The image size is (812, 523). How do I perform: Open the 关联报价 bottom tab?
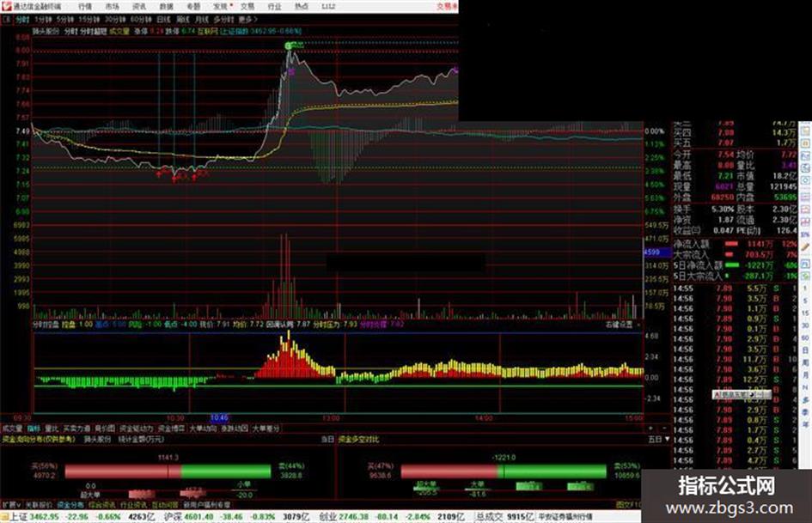[x=39, y=504]
